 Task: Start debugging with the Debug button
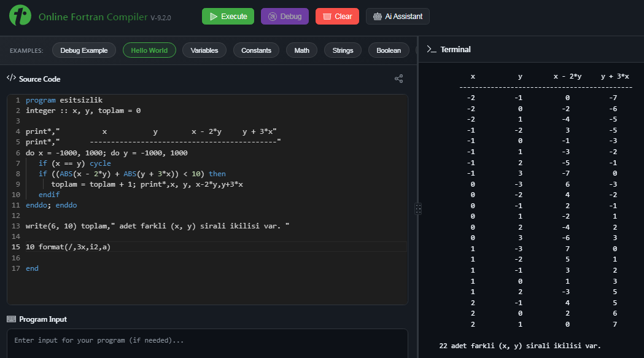[x=285, y=17]
